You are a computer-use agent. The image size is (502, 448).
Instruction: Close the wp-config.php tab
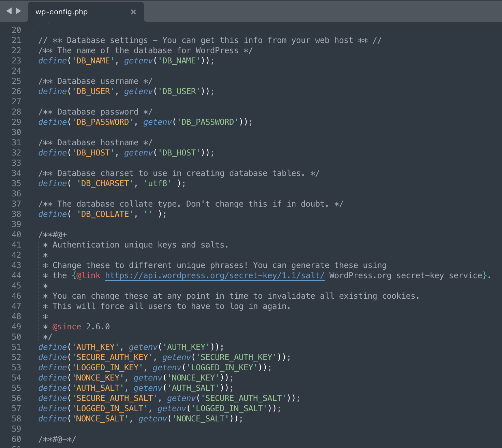tap(133, 11)
